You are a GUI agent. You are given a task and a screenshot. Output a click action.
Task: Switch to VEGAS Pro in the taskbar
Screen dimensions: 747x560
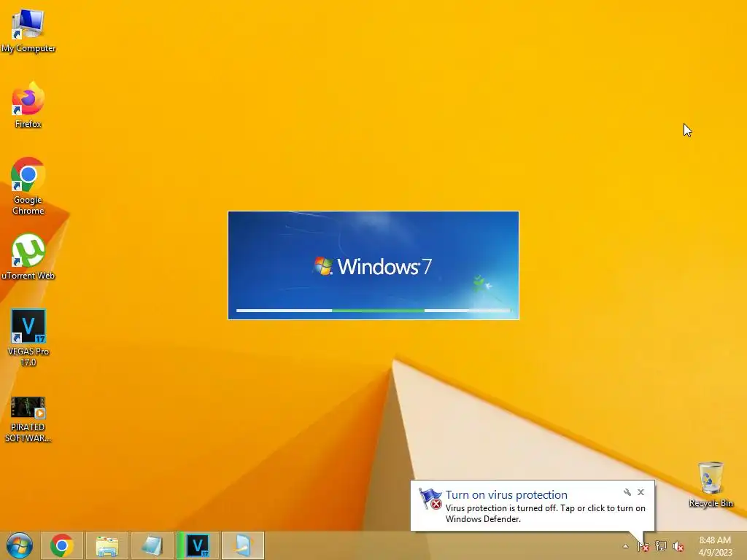(x=198, y=545)
